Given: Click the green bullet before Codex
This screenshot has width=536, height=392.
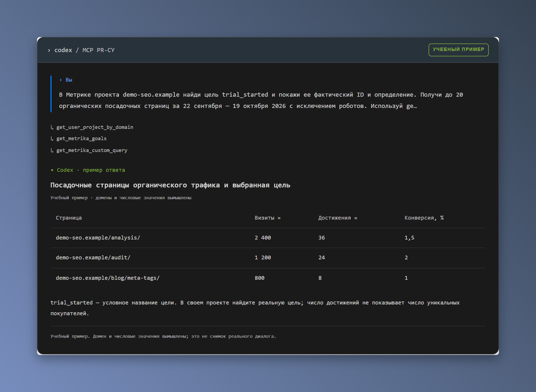Looking at the screenshot, I should [x=52, y=170].
